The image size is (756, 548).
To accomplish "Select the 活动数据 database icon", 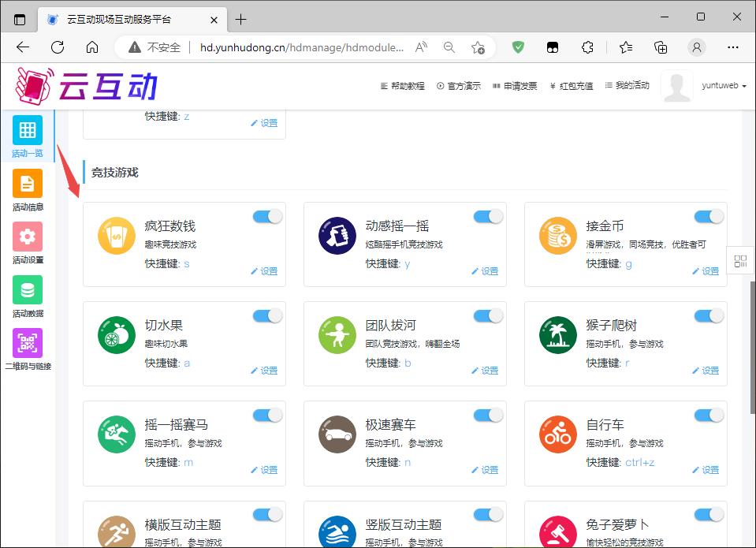I will [28, 290].
